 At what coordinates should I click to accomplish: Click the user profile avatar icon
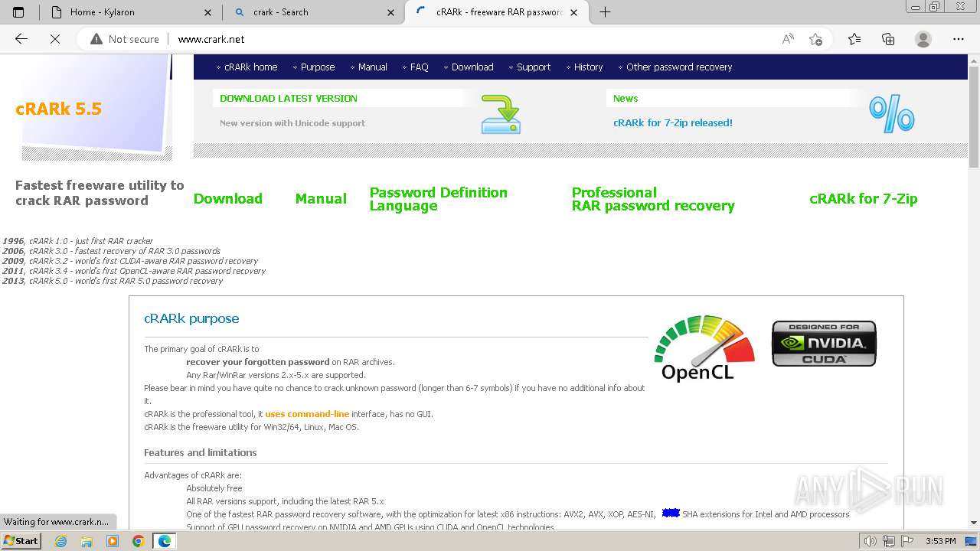point(923,39)
